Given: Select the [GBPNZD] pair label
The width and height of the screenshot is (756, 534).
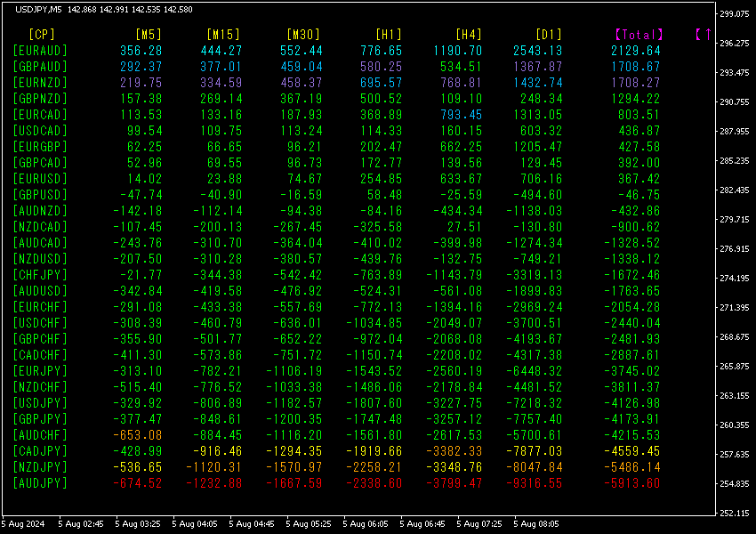Looking at the screenshot, I should pyautogui.click(x=40, y=99).
